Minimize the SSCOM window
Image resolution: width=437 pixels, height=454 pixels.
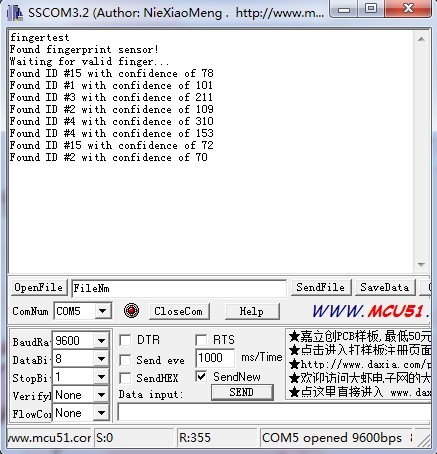[344, 8]
